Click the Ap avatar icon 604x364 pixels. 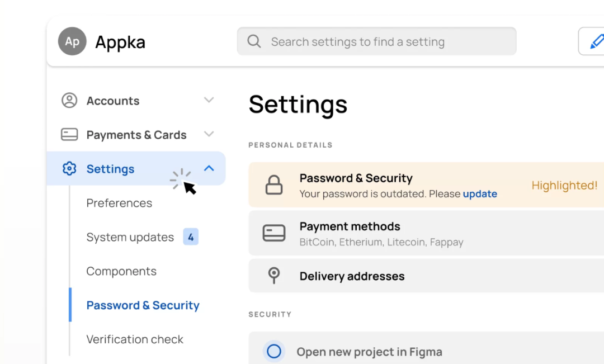click(72, 41)
